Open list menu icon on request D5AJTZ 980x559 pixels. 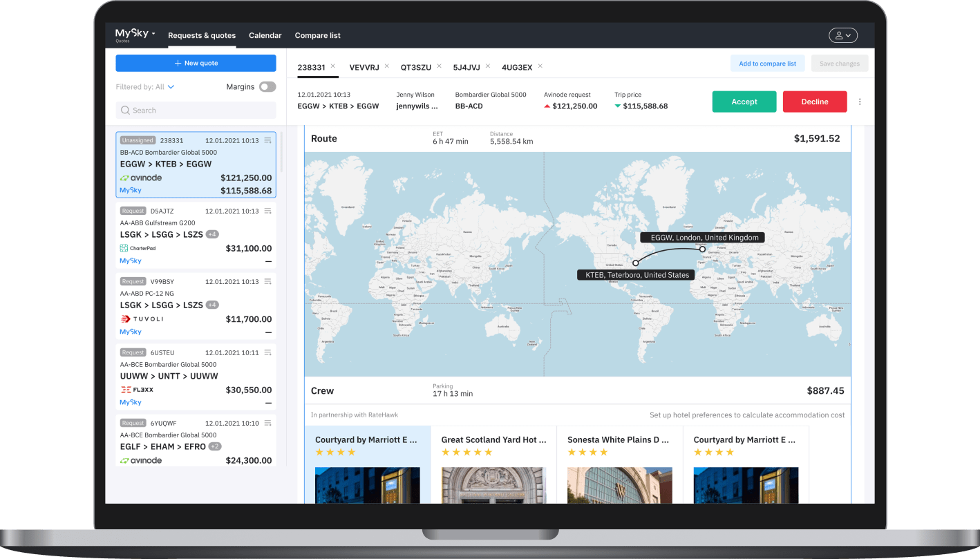click(x=267, y=211)
